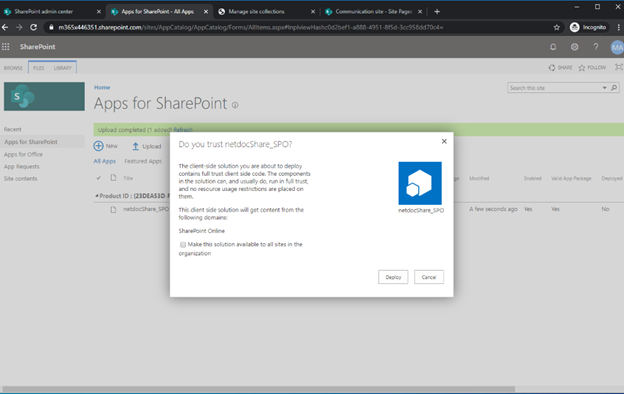
Task: Sort by the Valid App Package column header
Action: click(571, 178)
